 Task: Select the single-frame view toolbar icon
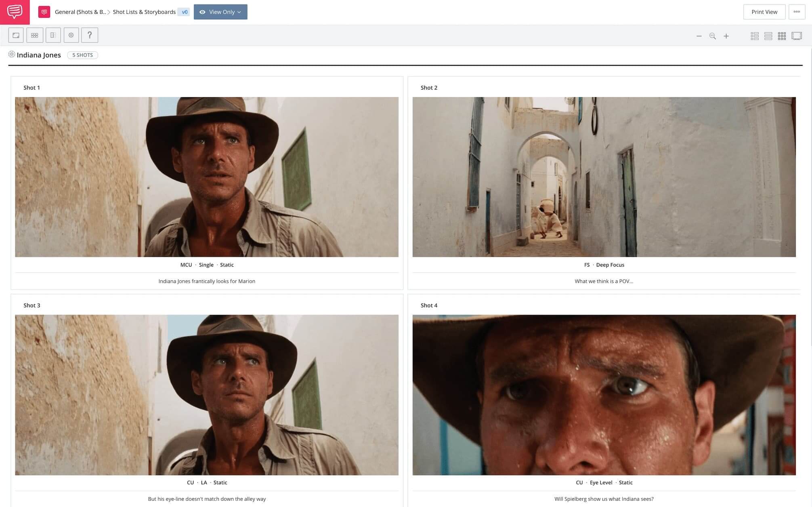coord(16,35)
